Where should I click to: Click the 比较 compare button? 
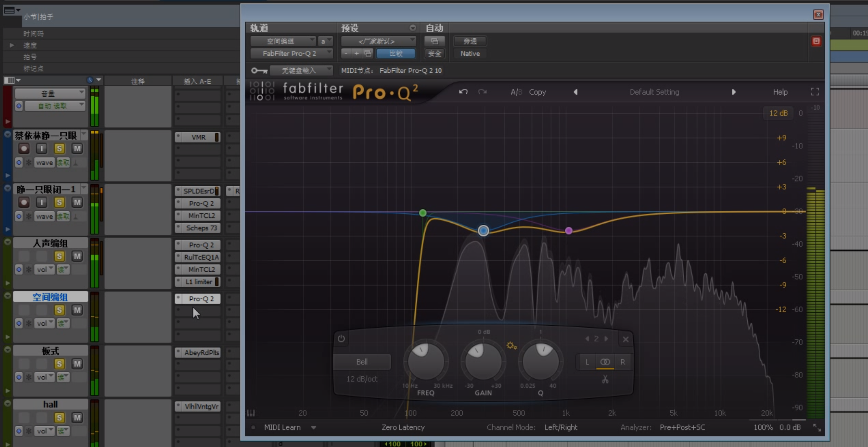pos(395,53)
